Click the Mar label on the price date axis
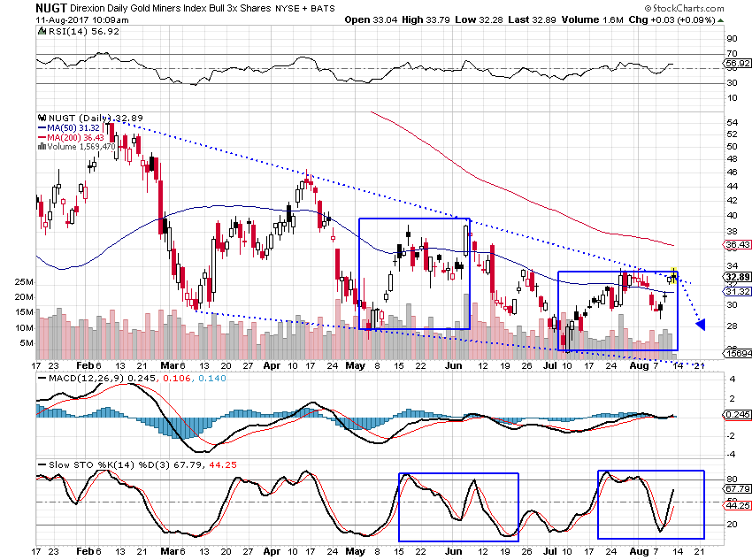 point(171,364)
